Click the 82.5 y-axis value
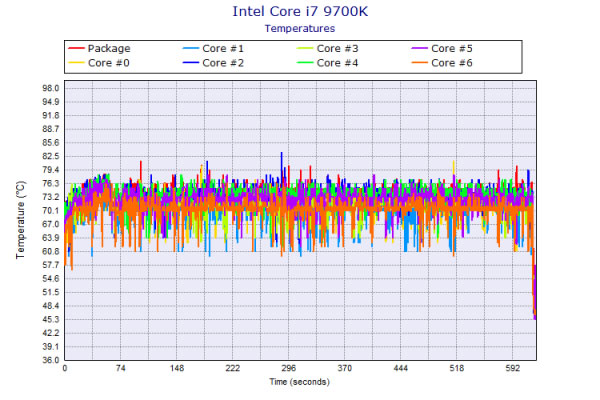600x400 pixels. pos(51,156)
